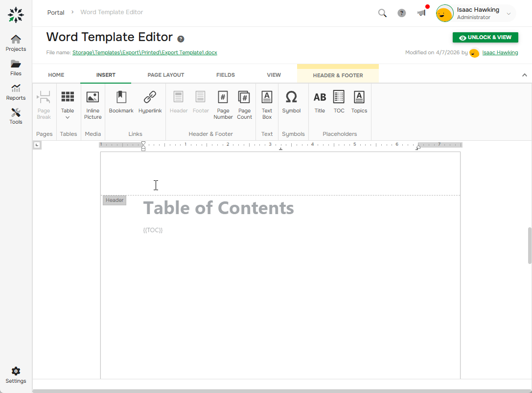Image resolution: width=532 pixels, height=393 pixels.
Task: Open the FIELDS tab
Action: coord(226,75)
